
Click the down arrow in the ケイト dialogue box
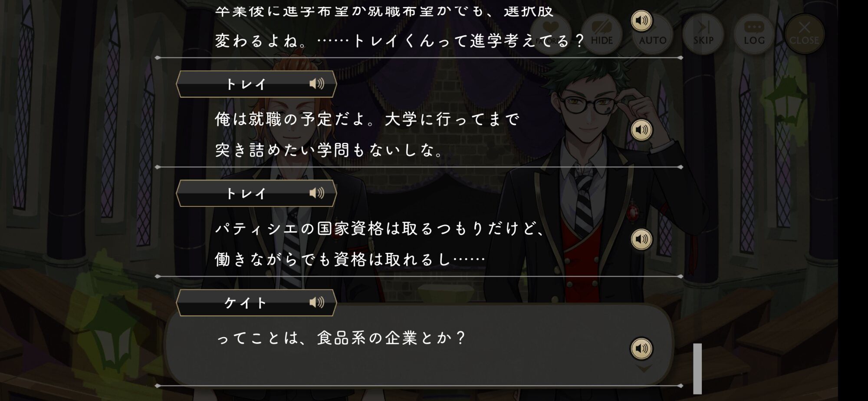[643, 368]
